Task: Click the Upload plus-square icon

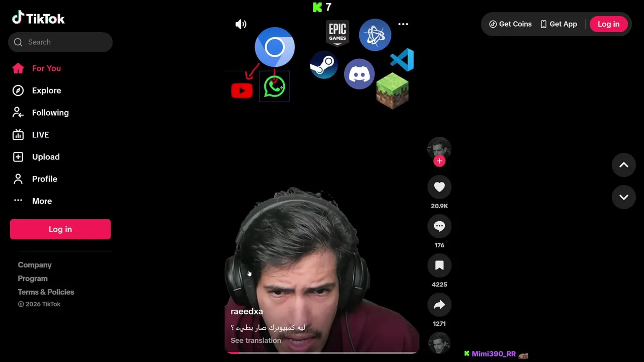Action: [x=18, y=157]
